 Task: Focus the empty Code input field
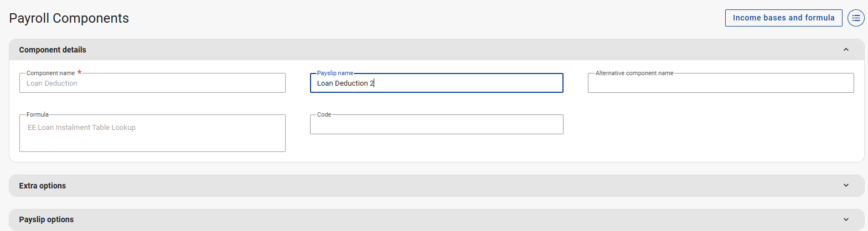[436, 125]
